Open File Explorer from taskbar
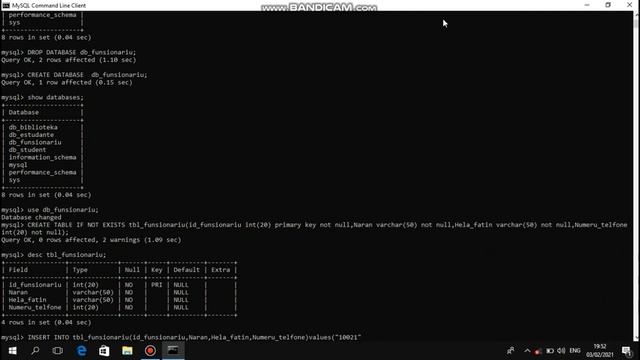 tap(127, 351)
